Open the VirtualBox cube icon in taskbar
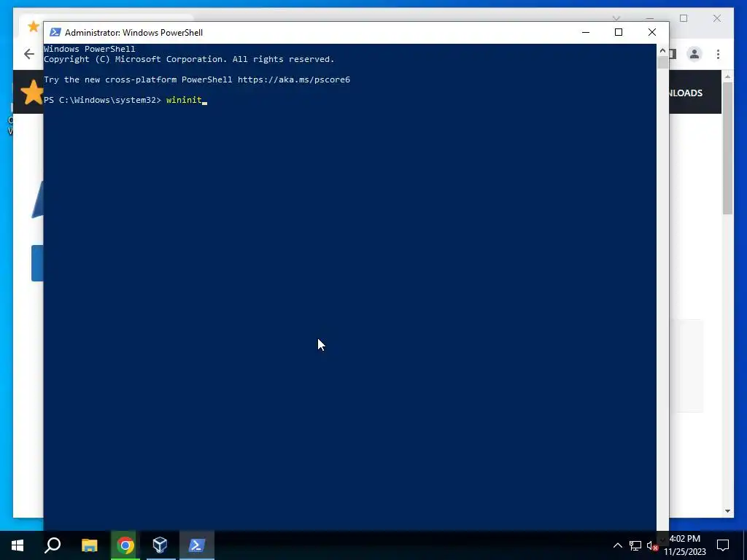The height and width of the screenshot is (560, 747). pos(160,545)
